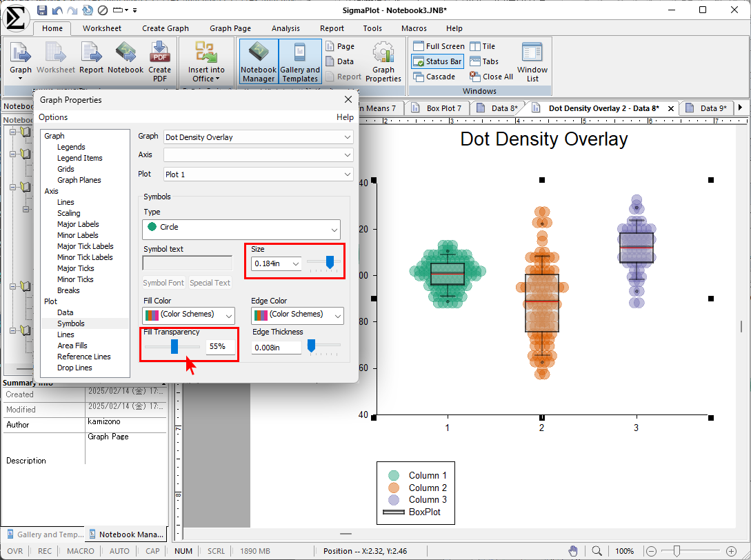Click the Fill Transparency slider handle

click(x=174, y=346)
